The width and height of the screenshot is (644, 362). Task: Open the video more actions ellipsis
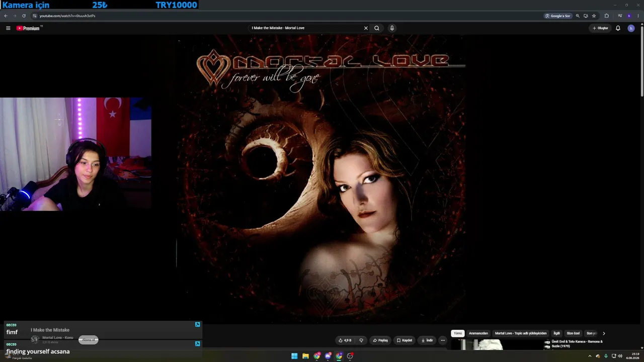443,340
